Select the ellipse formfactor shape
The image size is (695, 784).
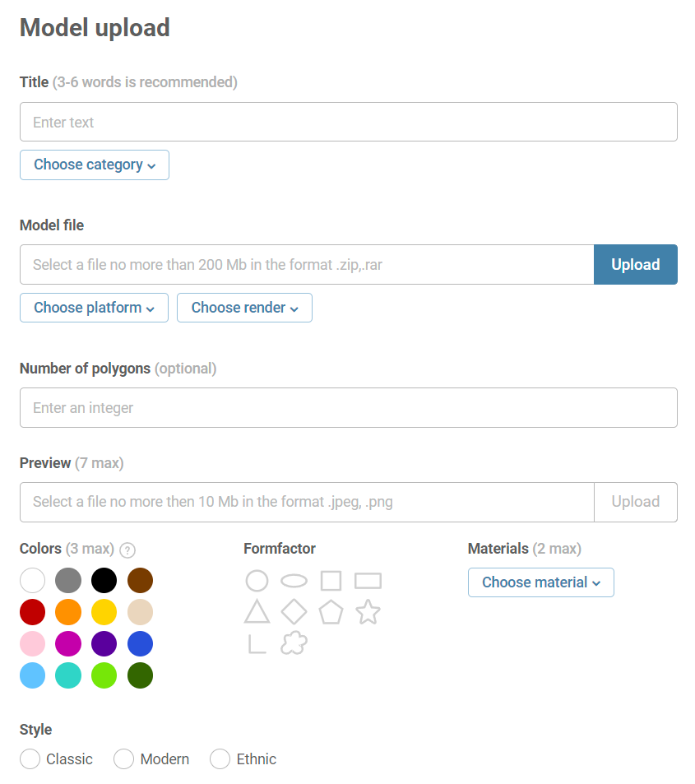click(x=294, y=581)
